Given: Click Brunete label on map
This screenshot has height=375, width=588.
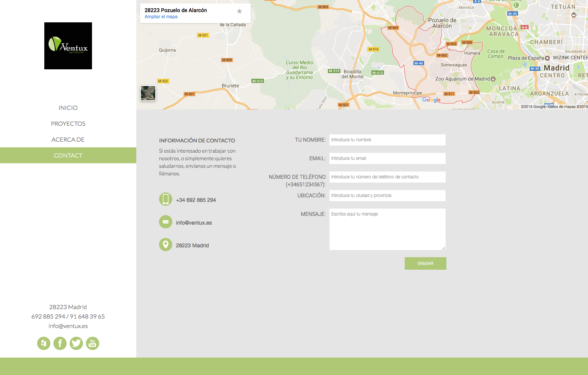Looking at the screenshot, I should [x=230, y=86].
